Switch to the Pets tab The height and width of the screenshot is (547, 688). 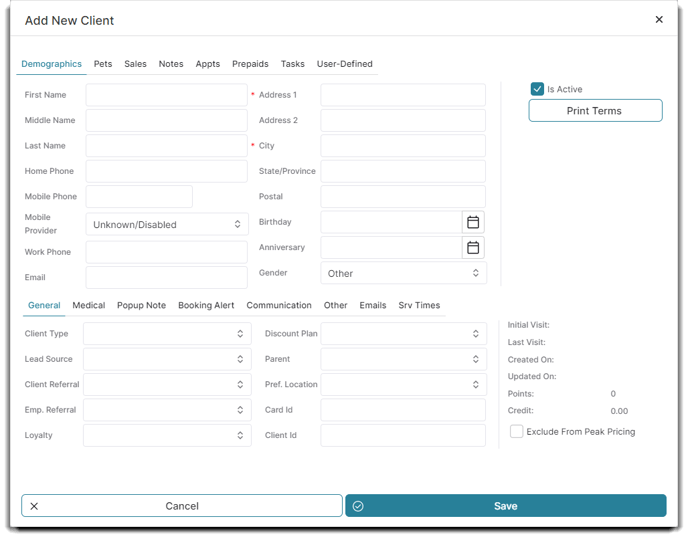pyautogui.click(x=103, y=64)
